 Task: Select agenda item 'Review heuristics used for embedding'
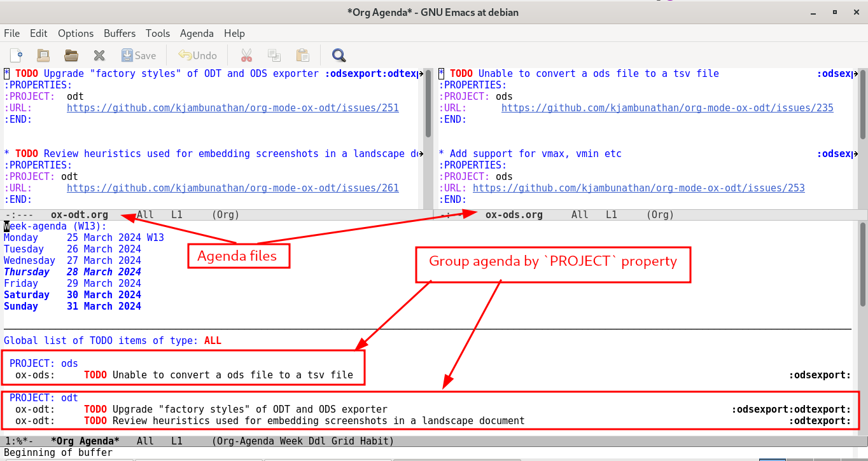pos(319,421)
